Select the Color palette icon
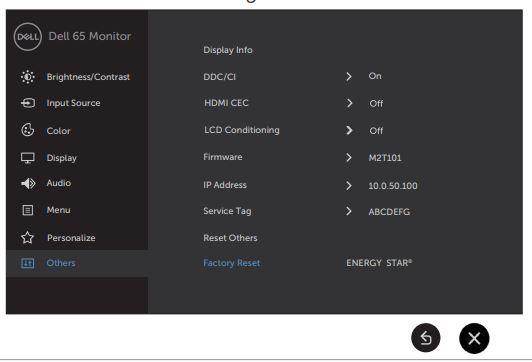This screenshot has width=532, height=362. (27, 130)
